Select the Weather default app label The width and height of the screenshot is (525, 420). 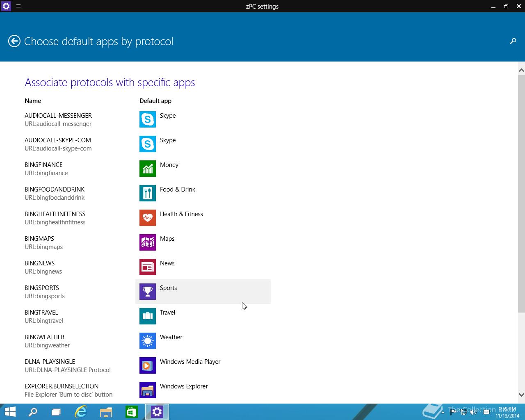click(171, 337)
